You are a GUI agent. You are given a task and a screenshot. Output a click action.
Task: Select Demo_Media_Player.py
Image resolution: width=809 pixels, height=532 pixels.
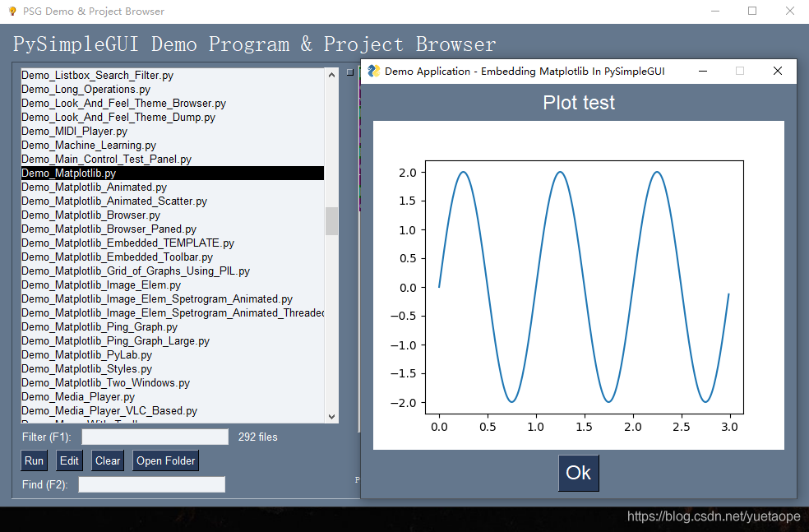(x=173, y=396)
